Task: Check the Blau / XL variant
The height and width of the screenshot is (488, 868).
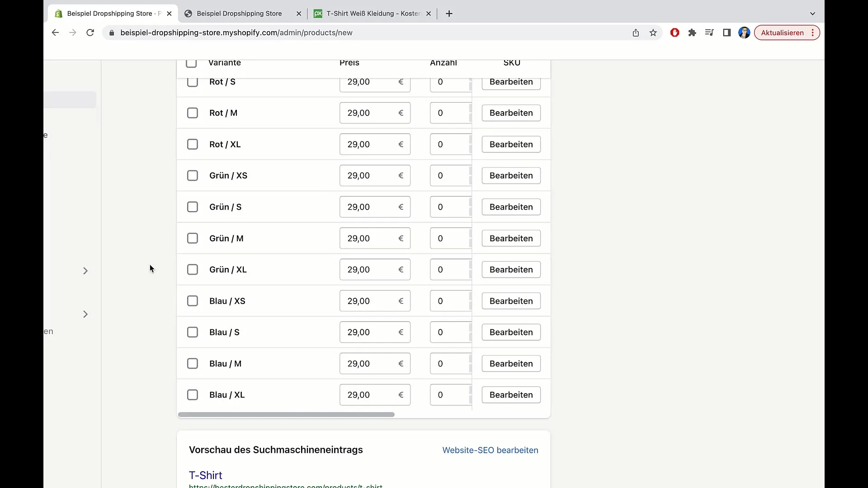Action: [193, 395]
